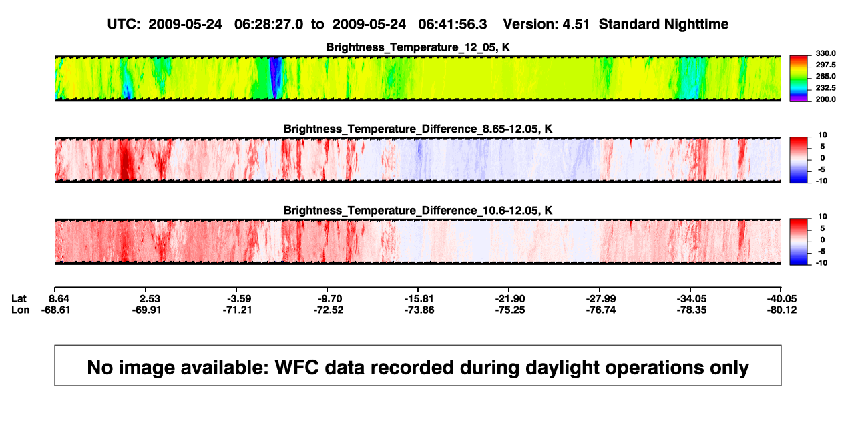Click the Brightness_Temperature_Difference_8.65-12.05 title

pyautogui.click(x=417, y=129)
